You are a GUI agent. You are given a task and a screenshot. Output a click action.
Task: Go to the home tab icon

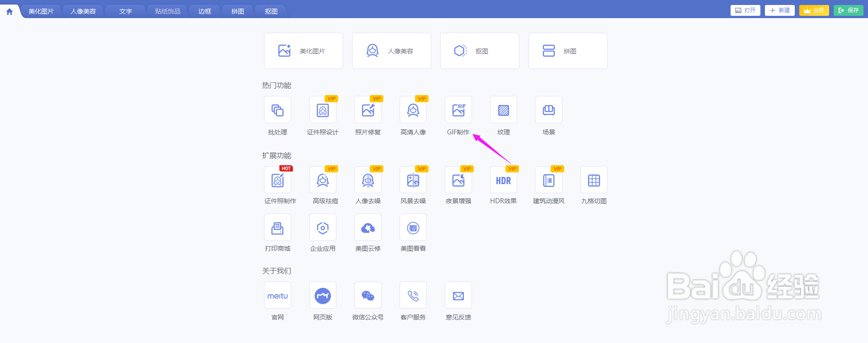point(9,11)
